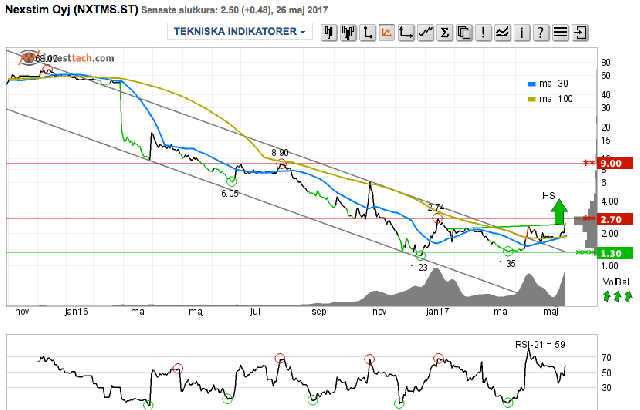
Task: Click the exclamation mark icon
Action: coord(483,32)
